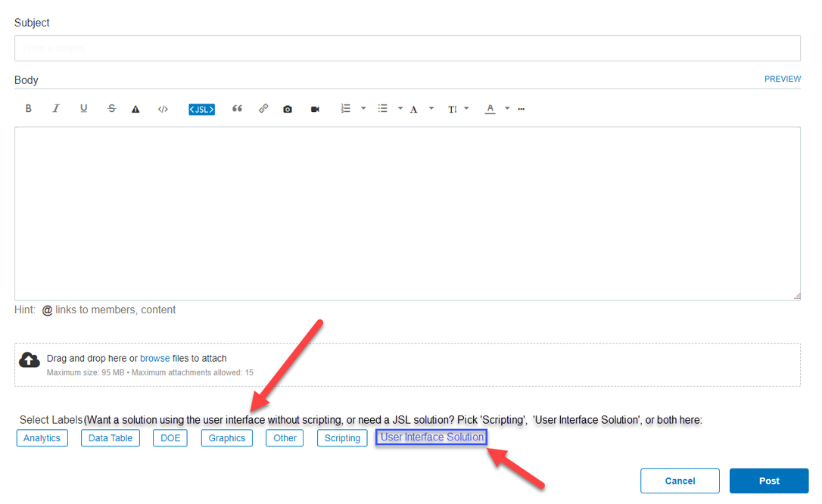Viewport: 822px width, 504px height.
Task: Click the browse files link
Action: [154, 359]
